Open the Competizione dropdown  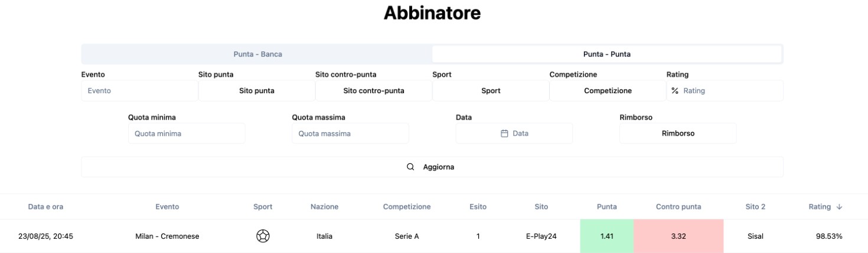[608, 91]
